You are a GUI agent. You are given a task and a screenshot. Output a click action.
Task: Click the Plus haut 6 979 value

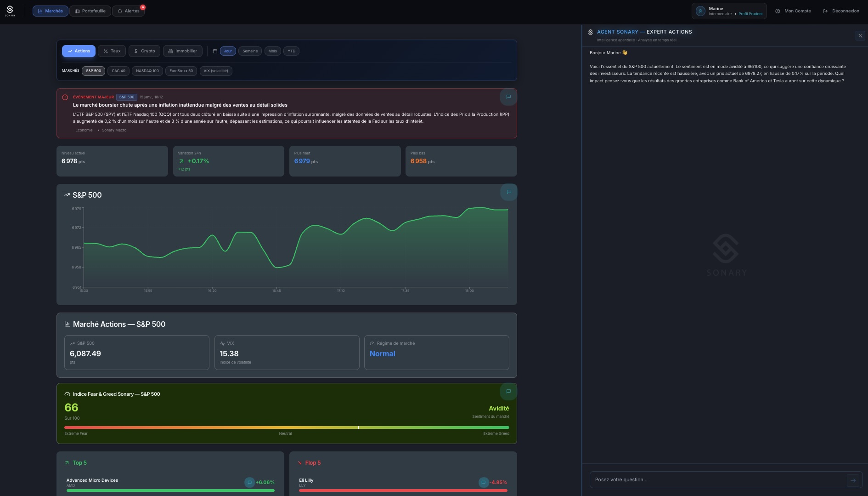pos(302,161)
